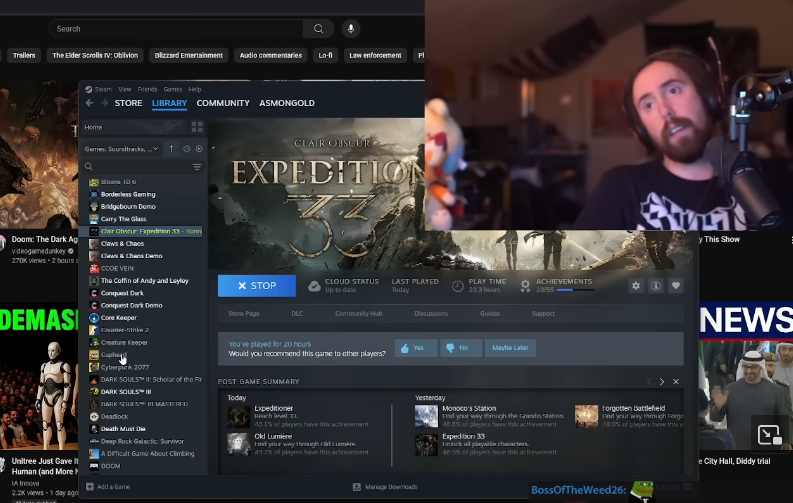Go to next post-game summary page
Image resolution: width=793 pixels, height=503 pixels.
[662, 382]
